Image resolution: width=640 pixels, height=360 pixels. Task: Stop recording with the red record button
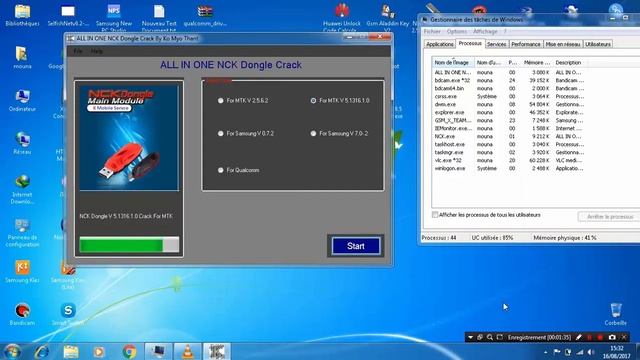tap(600, 338)
